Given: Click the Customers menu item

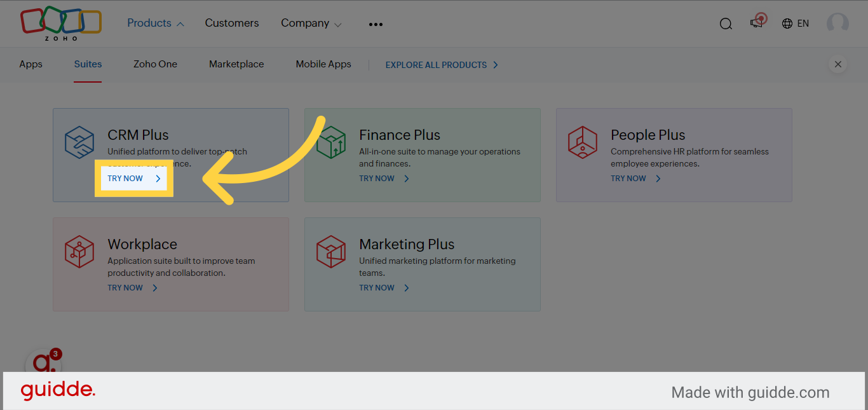Looking at the screenshot, I should [x=232, y=23].
